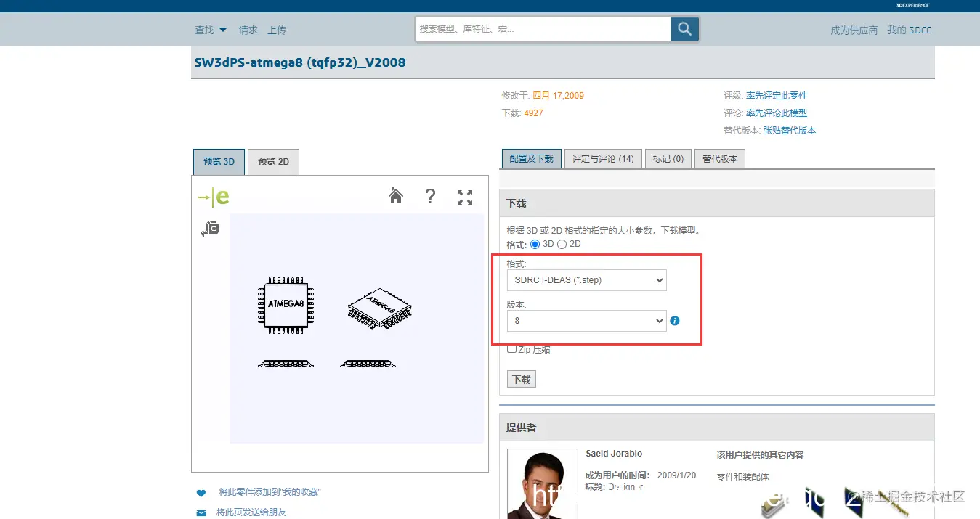Open the 版本 version dropdown showing 8
Image resolution: width=980 pixels, height=519 pixels.
tap(586, 320)
